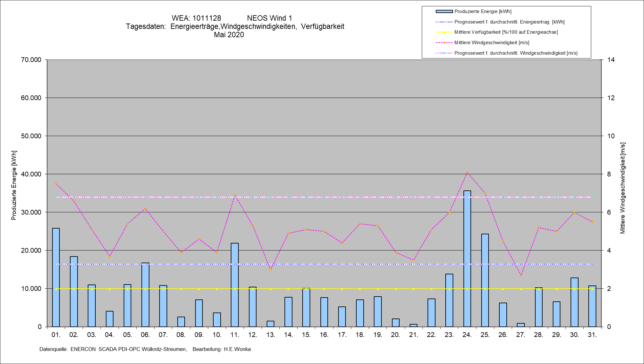Click the yellow Mittlere Verfügbarkeit legend marker
This screenshot has width=644, height=364.
(x=444, y=32)
